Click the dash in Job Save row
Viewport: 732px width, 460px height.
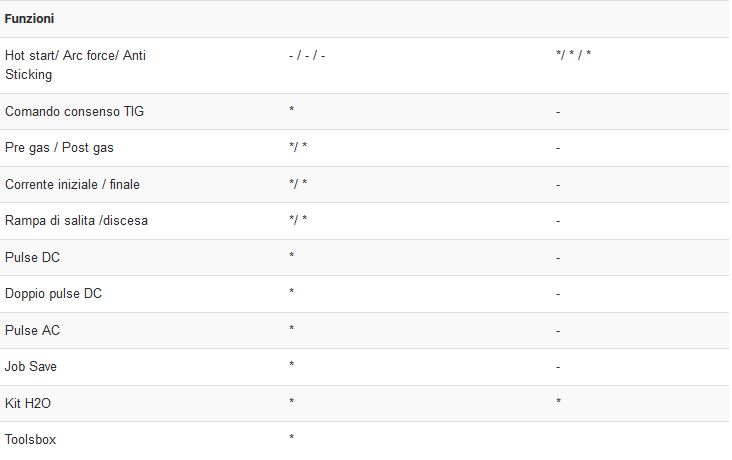tap(558, 368)
